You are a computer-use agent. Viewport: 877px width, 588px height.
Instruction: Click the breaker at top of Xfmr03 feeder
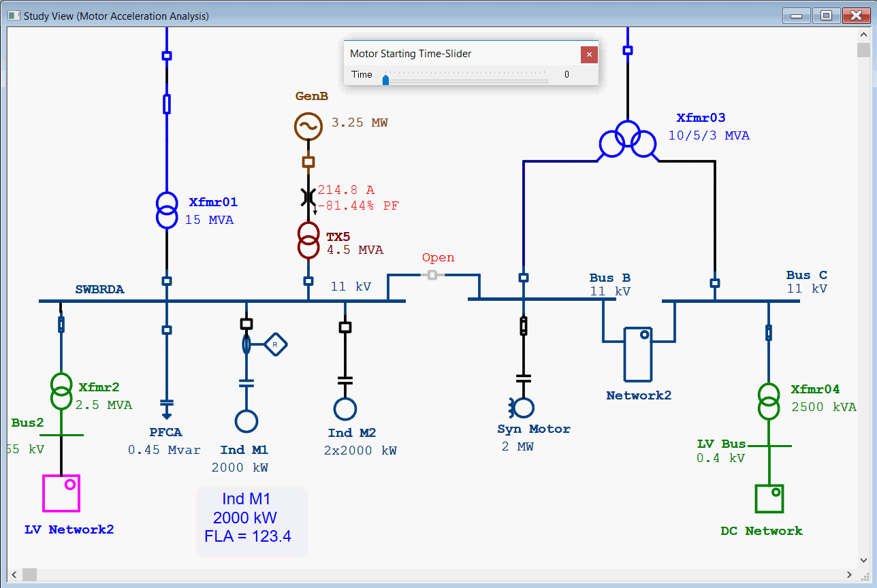(x=628, y=50)
